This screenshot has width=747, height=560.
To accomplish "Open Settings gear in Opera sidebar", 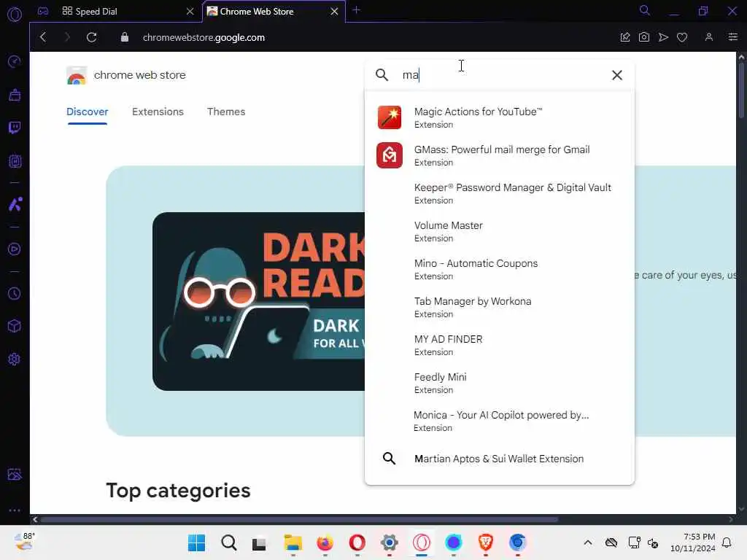I will tap(15, 359).
